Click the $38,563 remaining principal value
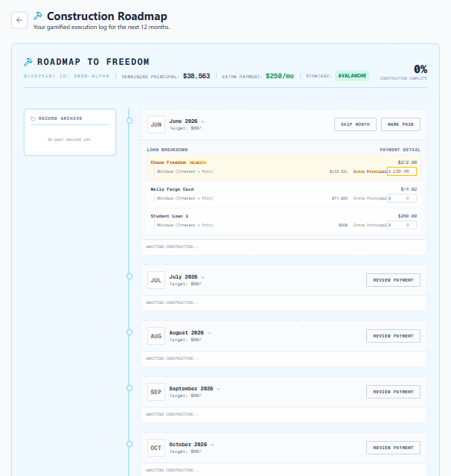The image size is (451, 476). point(196,76)
